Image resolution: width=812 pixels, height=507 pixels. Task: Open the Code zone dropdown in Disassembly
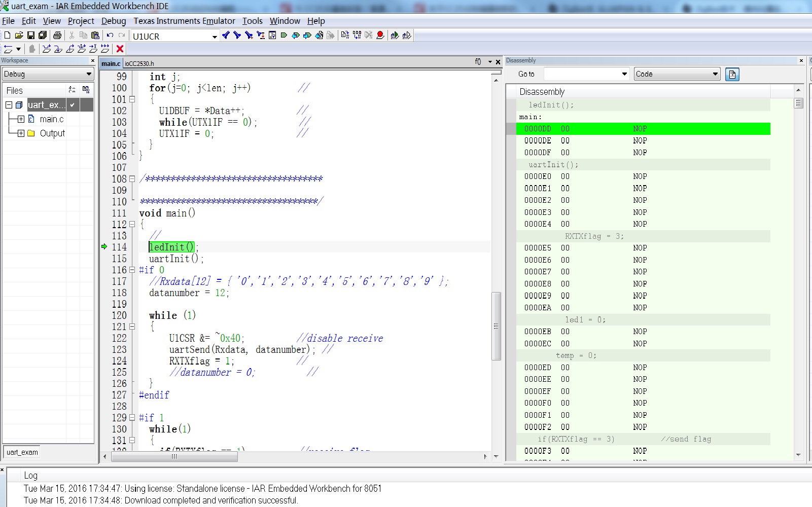[x=715, y=74]
